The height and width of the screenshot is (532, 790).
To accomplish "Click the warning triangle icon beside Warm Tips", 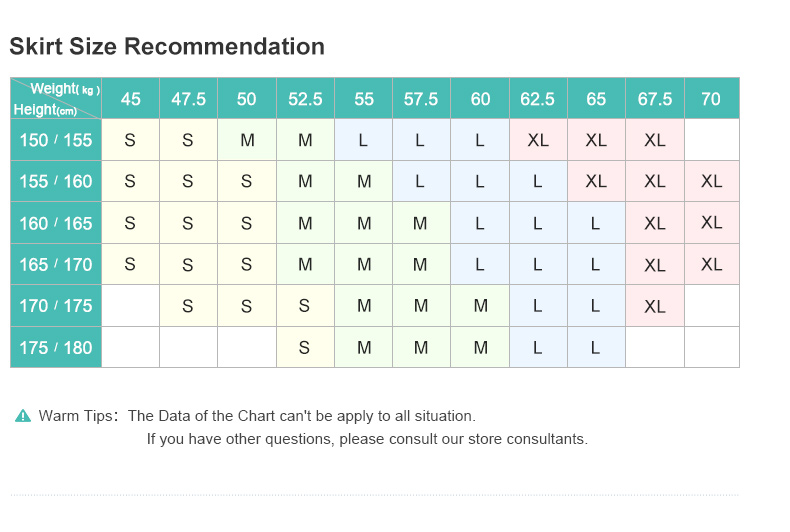I will 23,416.
